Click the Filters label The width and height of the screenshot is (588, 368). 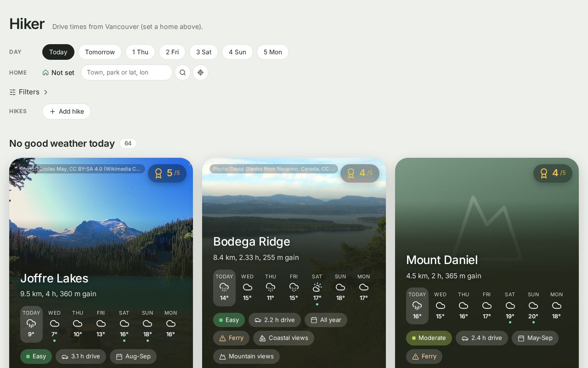[29, 92]
